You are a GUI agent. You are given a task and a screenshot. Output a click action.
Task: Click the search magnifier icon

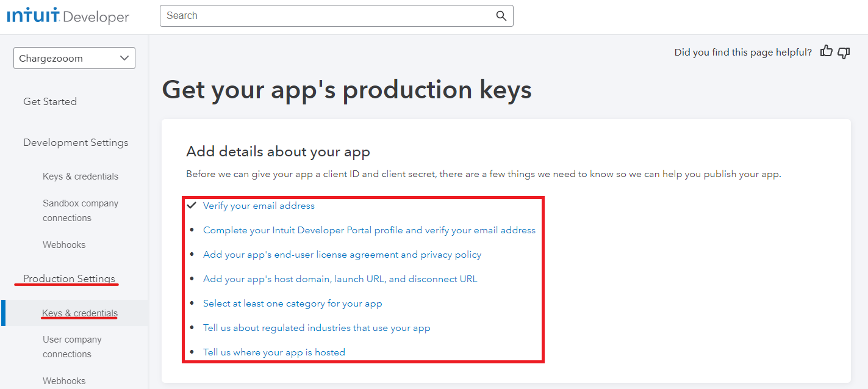tap(501, 16)
